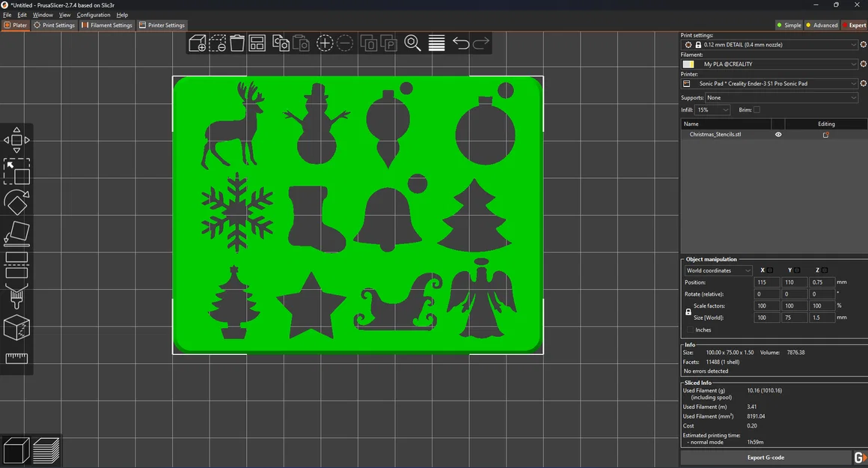Click the Redo arrow icon
The image size is (868, 468).
pyautogui.click(x=480, y=43)
